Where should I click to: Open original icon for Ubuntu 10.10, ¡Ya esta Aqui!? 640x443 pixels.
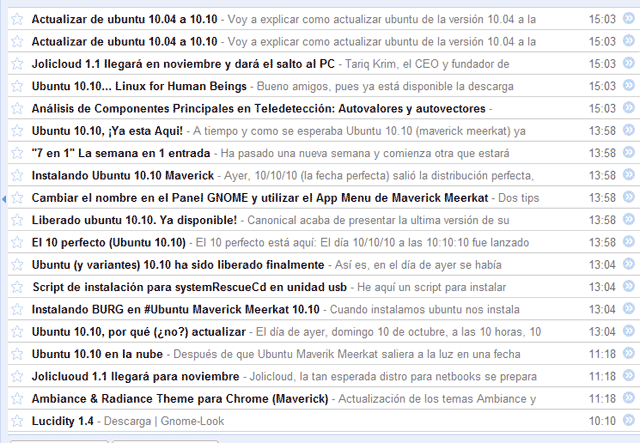point(629,130)
